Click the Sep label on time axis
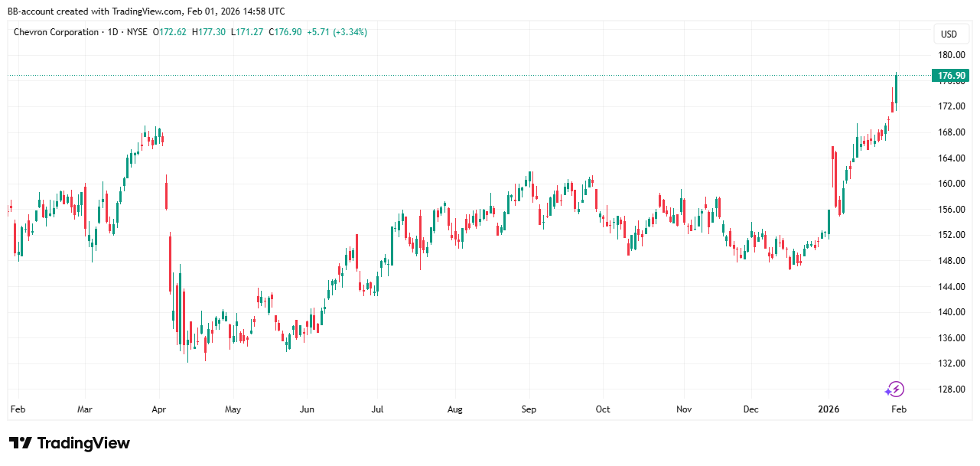This screenshot has width=980, height=466. [x=529, y=409]
